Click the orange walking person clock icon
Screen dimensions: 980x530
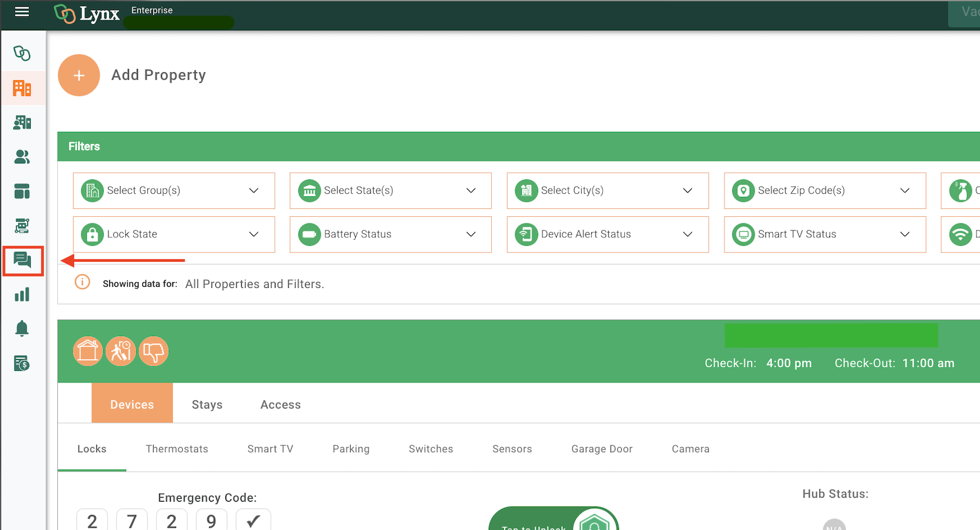(x=121, y=351)
